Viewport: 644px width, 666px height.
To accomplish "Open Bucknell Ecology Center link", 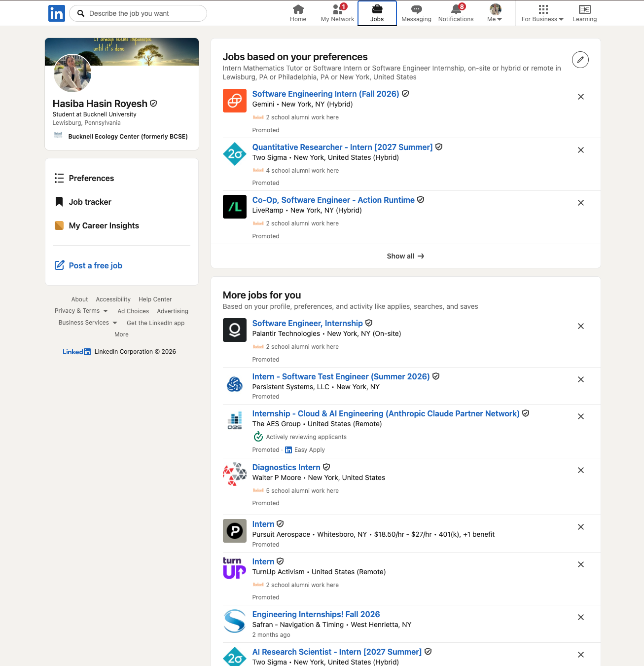I will [x=128, y=136].
